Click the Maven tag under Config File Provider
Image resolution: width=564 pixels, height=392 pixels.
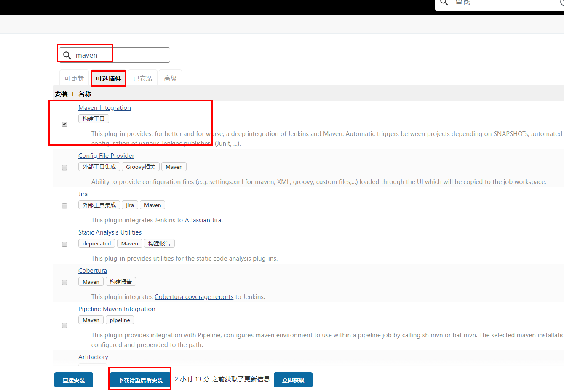click(x=174, y=167)
